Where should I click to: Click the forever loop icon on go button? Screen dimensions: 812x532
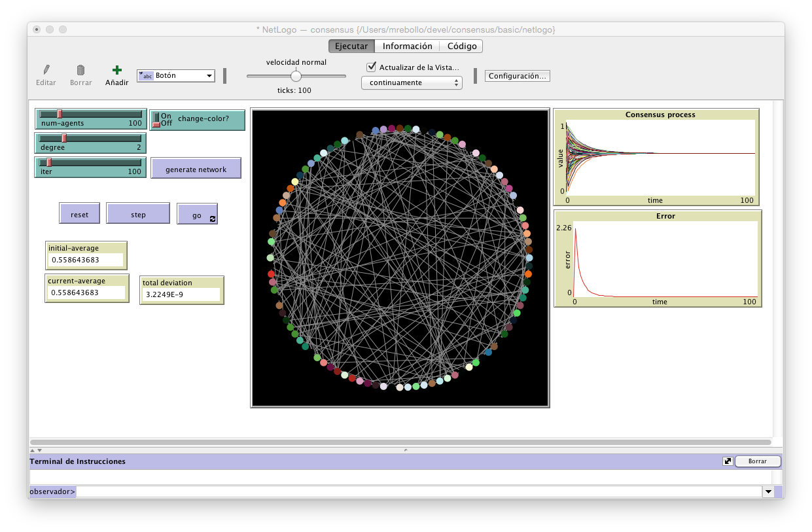(x=213, y=219)
